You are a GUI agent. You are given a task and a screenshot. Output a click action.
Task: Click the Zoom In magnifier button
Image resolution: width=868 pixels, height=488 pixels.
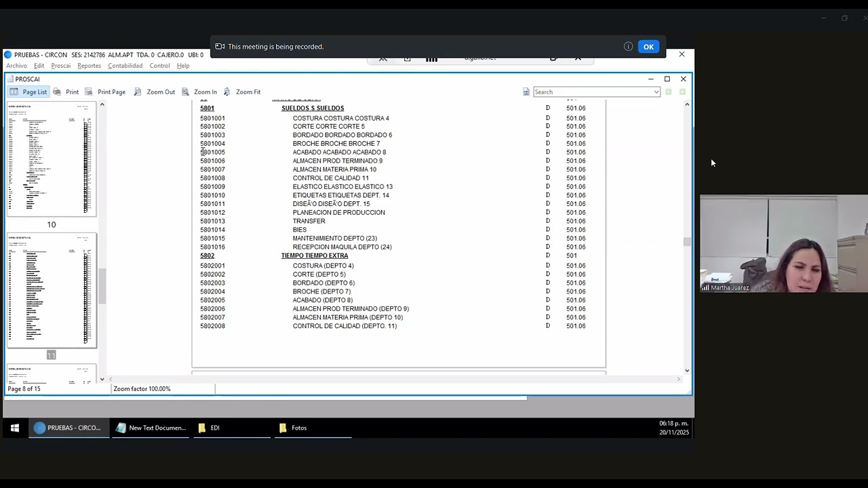click(x=199, y=92)
